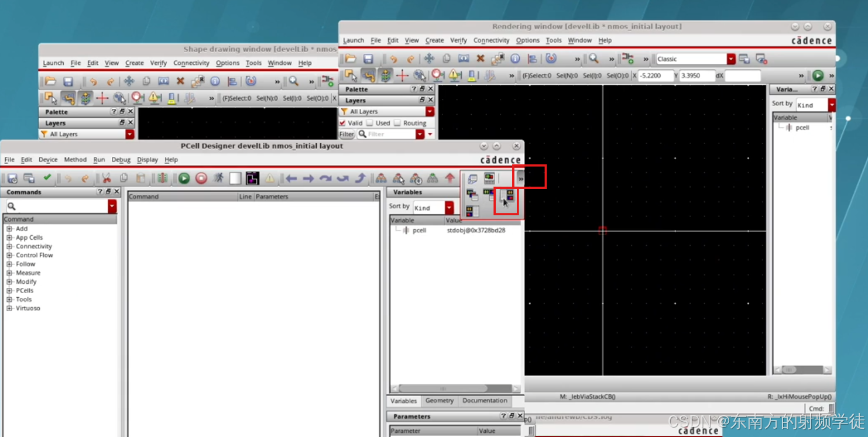Click the black layout preview icon in PCell Designer toolbar

pos(252,178)
